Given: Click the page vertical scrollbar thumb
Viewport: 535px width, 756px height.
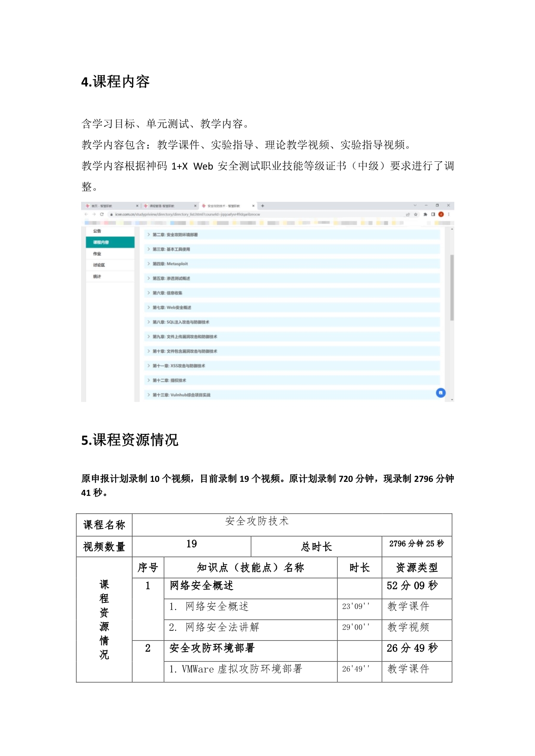Looking at the screenshot, I should pyautogui.click(x=452, y=287).
